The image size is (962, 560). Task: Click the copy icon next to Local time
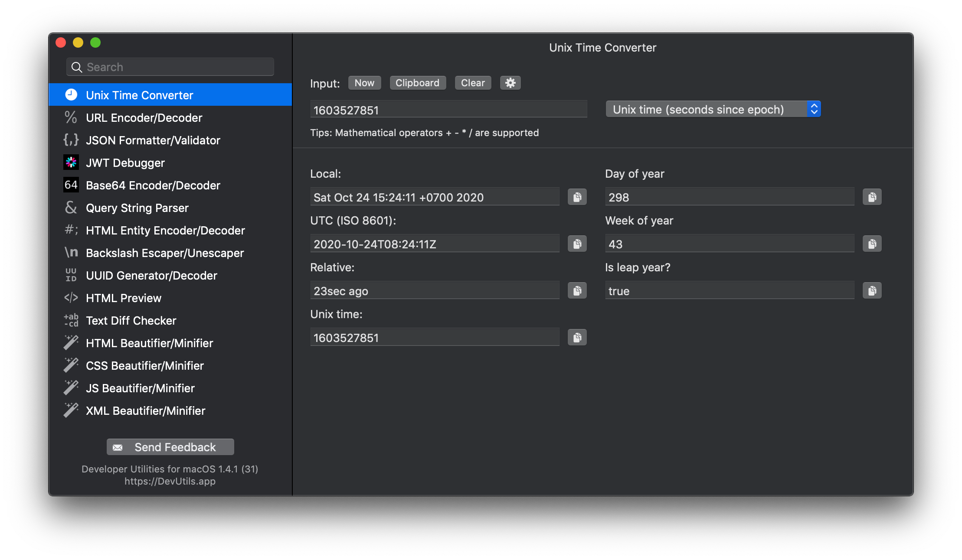pos(577,197)
